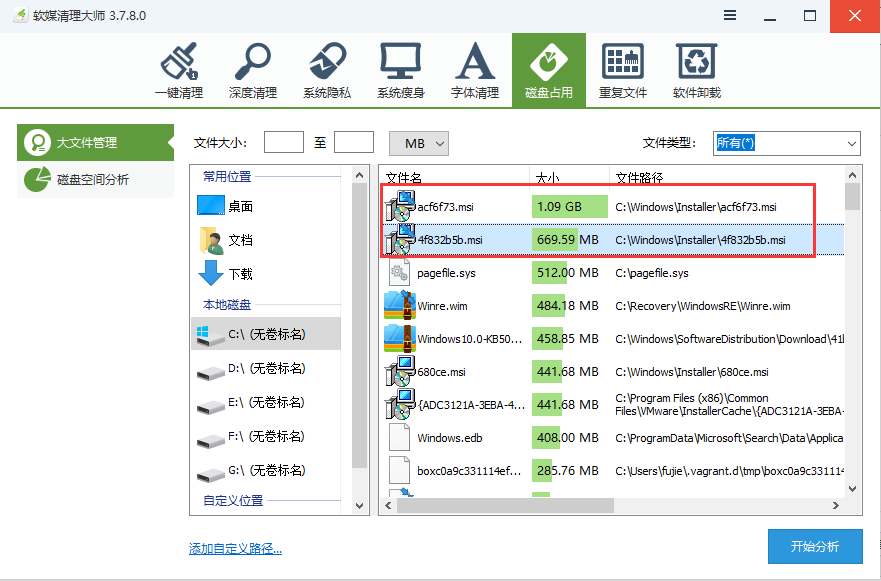Open the 字体清理 font cleanup tool
This screenshot has height=581, width=881.
coord(475,70)
